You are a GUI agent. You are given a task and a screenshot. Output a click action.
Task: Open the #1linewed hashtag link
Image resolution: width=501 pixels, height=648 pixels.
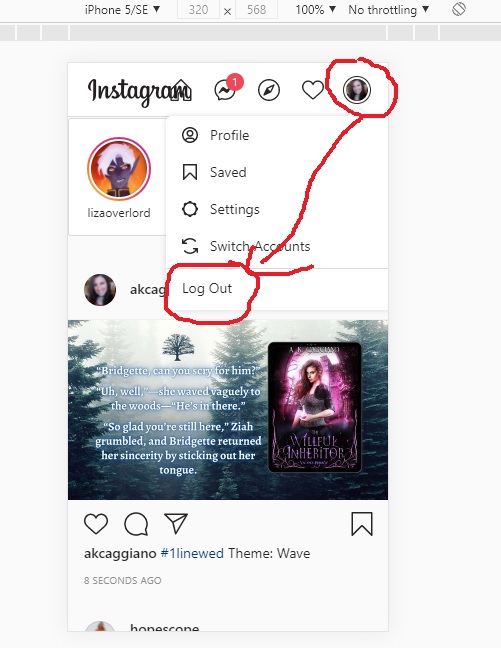pos(192,553)
